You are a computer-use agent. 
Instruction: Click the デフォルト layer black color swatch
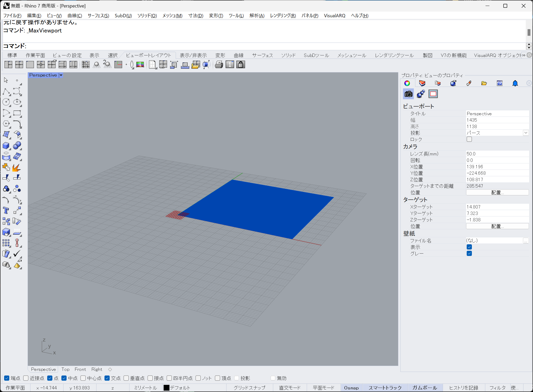click(x=166, y=388)
